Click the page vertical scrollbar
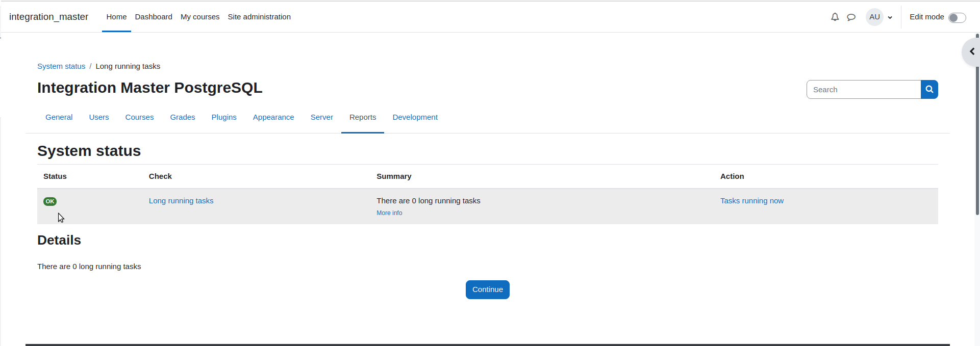Viewport: 980px width, 346px height. (x=977, y=125)
